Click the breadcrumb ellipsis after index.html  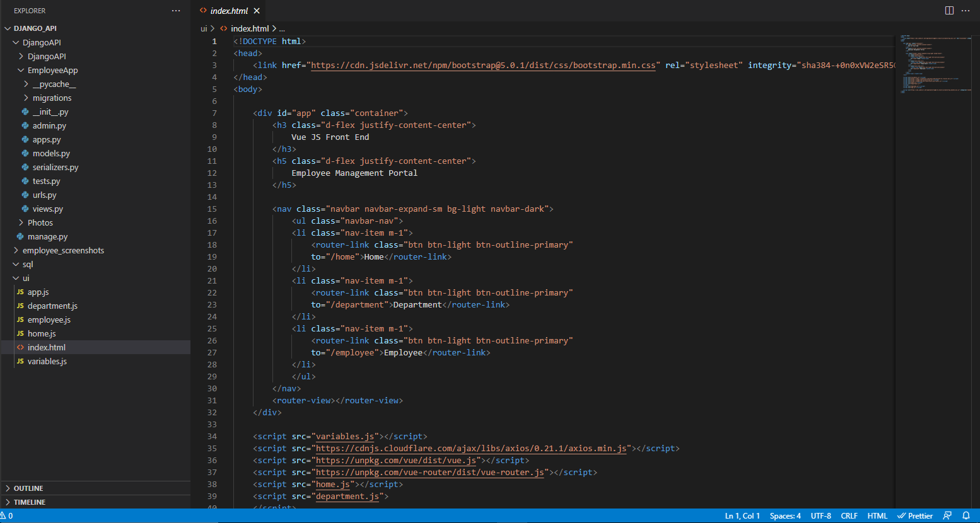point(282,28)
